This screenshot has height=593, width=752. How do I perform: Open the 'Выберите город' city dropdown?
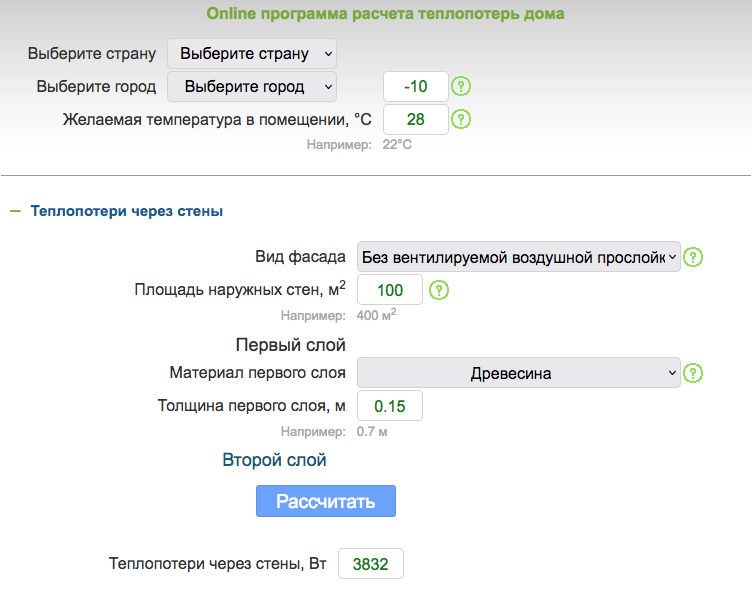coord(252,86)
